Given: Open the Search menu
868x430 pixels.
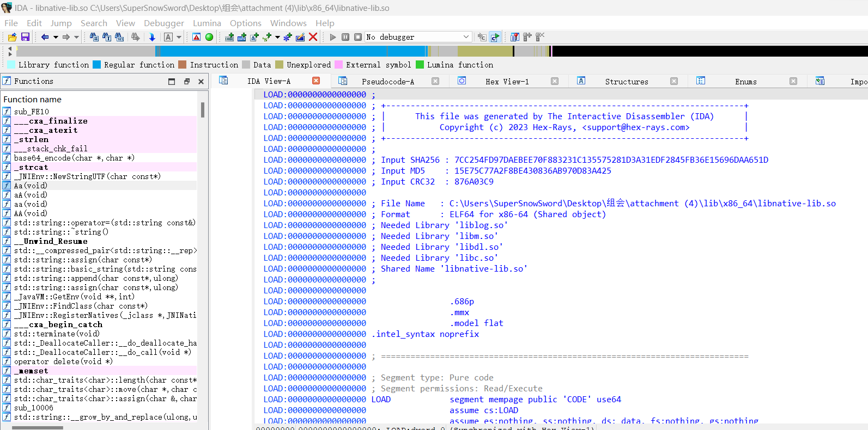Looking at the screenshot, I should 94,23.
